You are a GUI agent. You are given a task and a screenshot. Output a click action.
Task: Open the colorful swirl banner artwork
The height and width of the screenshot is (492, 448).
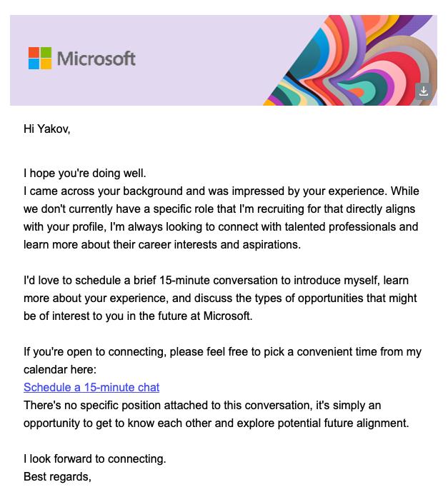349,60
